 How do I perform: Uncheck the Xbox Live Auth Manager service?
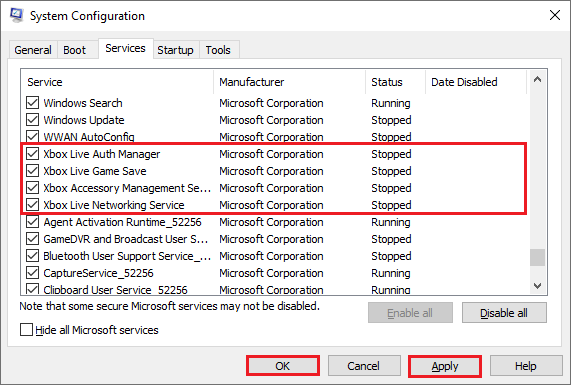pyautogui.click(x=32, y=154)
